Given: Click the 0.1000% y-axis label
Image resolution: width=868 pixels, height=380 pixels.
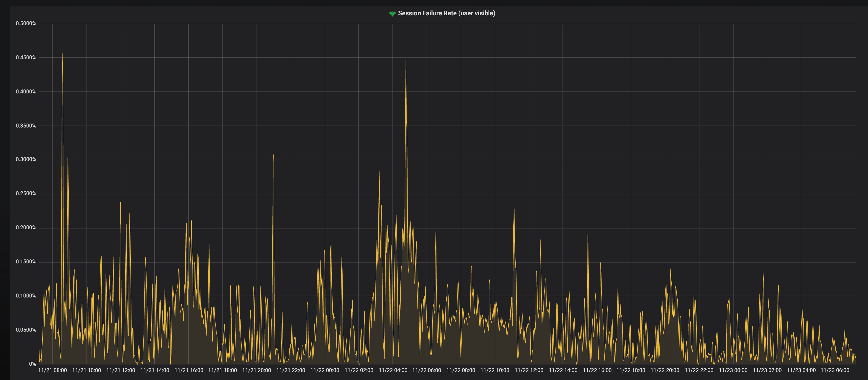Looking at the screenshot, I should coord(26,296).
